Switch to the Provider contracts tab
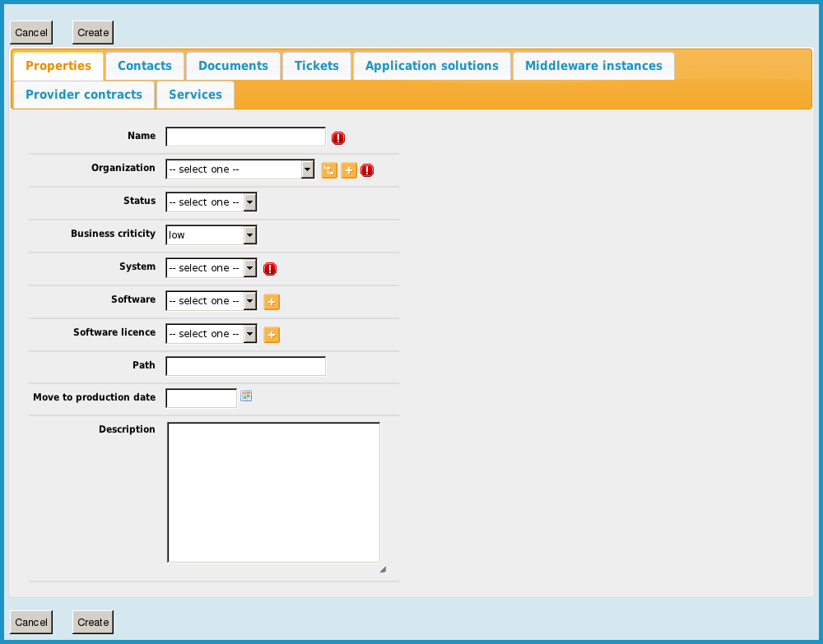823x644 pixels. (x=84, y=95)
